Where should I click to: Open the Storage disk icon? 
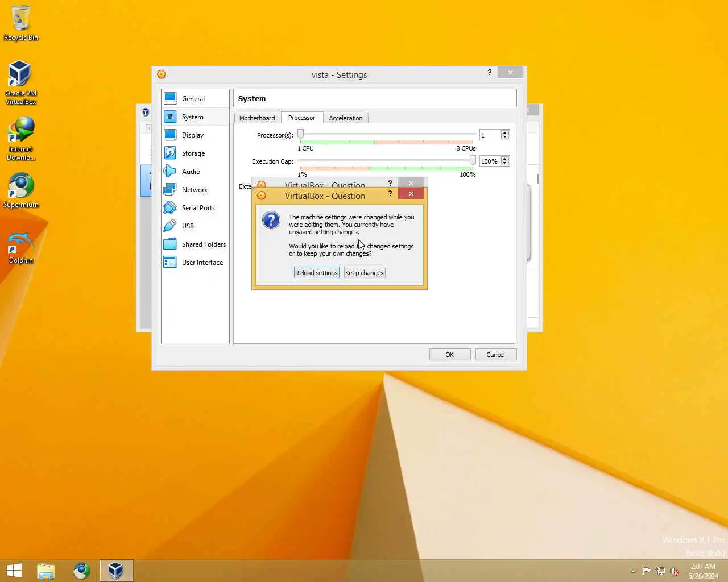(170, 153)
